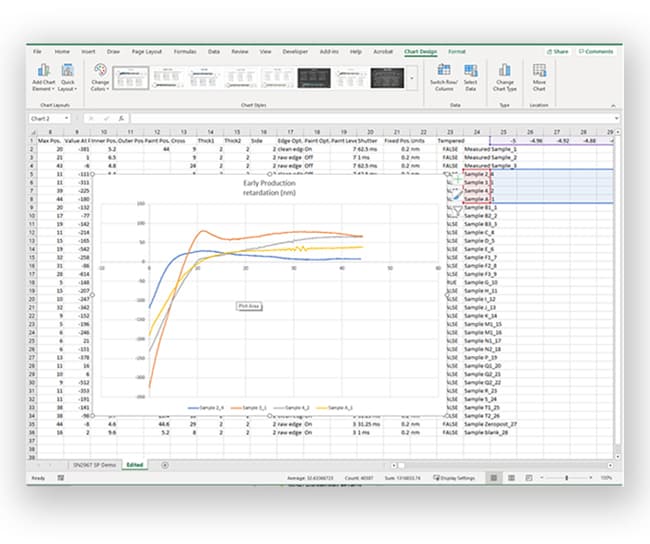Click the horizontal scrollbar right arrow
This screenshot has height=544, width=650.
pos(610,465)
